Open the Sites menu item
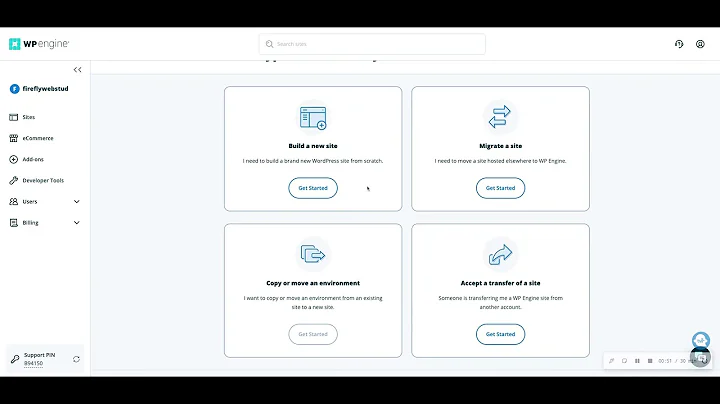 coord(28,117)
